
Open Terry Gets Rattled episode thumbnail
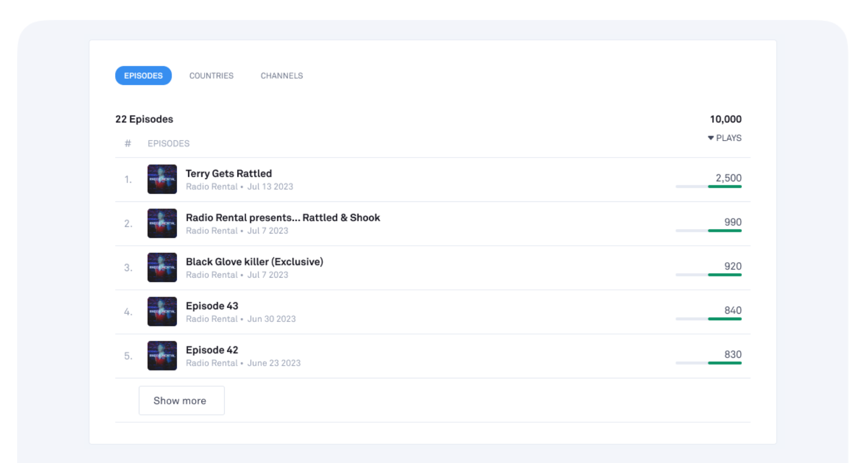(x=162, y=179)
